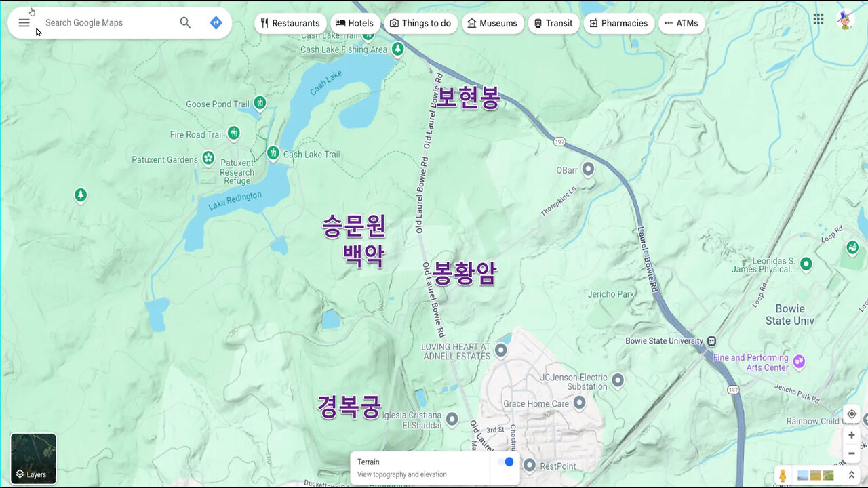Turn off the Terrain toggle switch
This screenshot has width=868, height=488.
[505, 462]
